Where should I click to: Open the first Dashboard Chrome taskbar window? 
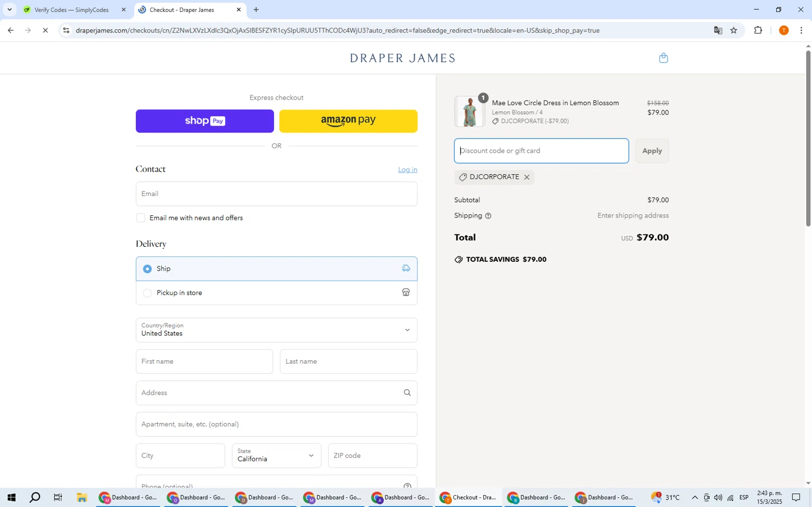(x=128, y=498)
